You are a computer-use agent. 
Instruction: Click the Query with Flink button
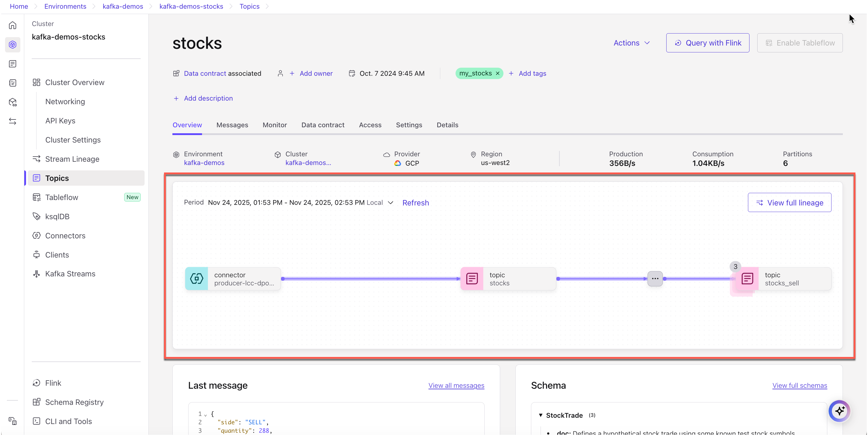point(708,43)
